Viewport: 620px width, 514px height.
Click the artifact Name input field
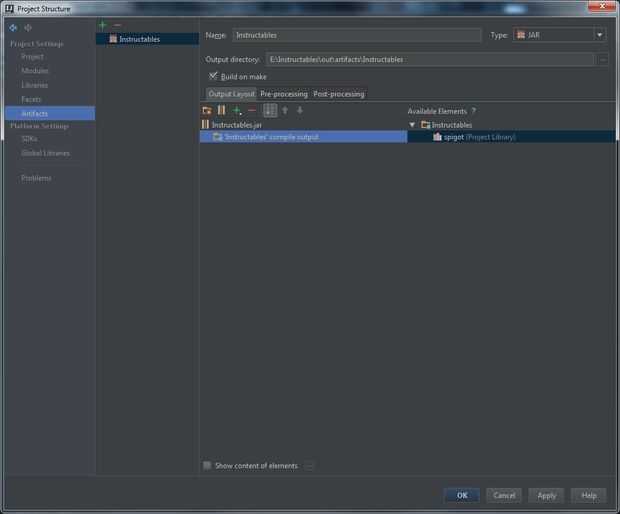click(x=357, y=35)
